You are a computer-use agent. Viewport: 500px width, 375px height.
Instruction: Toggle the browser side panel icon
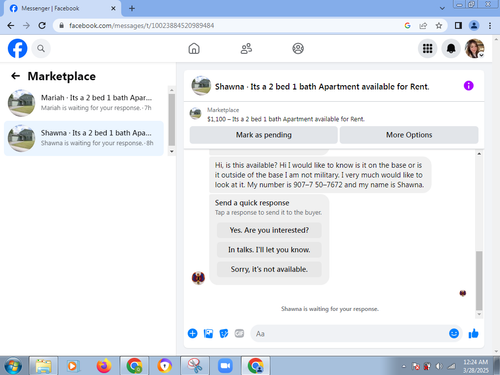[458, 26]
